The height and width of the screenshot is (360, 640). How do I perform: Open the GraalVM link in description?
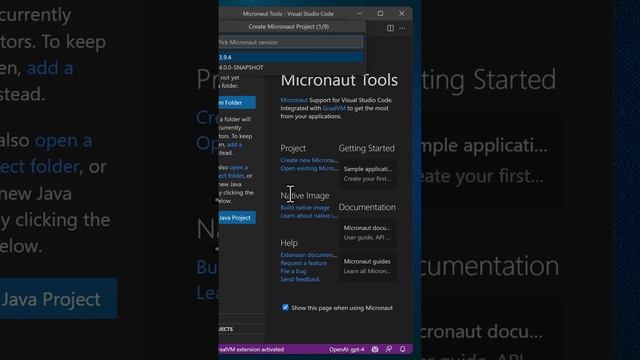pyautogui.click(x=334, y=108)
